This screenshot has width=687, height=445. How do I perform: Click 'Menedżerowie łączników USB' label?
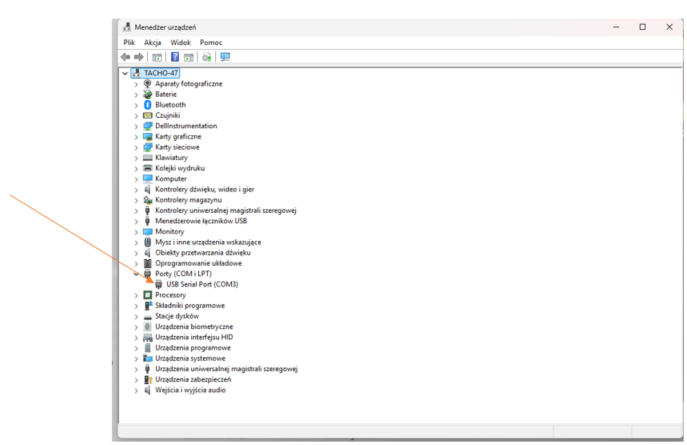click(x=201, y=221)
